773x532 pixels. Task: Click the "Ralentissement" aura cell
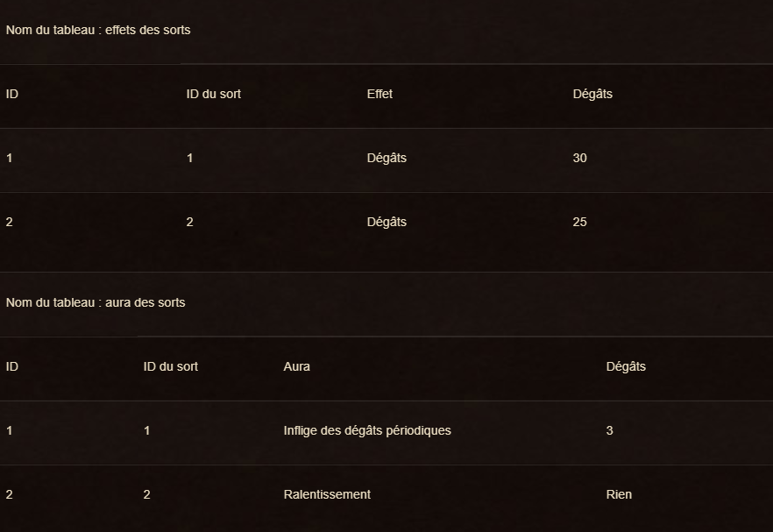327,494
